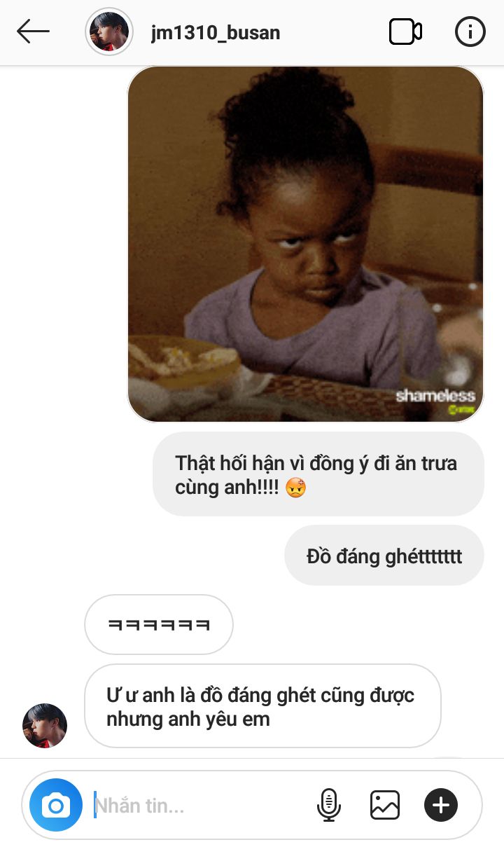Tap the "shameless" watermark on the GIF
504x861 pixels.
pyautogui.click(x=435, y=396)
